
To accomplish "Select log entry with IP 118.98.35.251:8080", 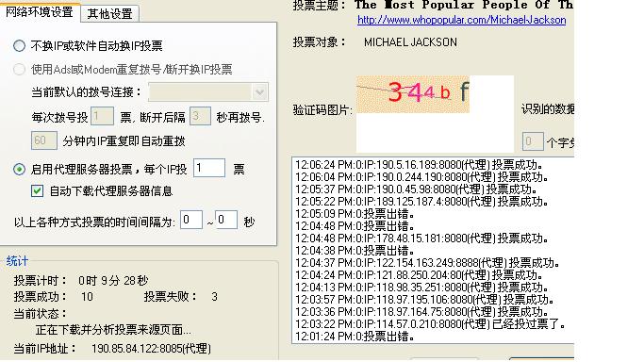I will coord(421,288).
